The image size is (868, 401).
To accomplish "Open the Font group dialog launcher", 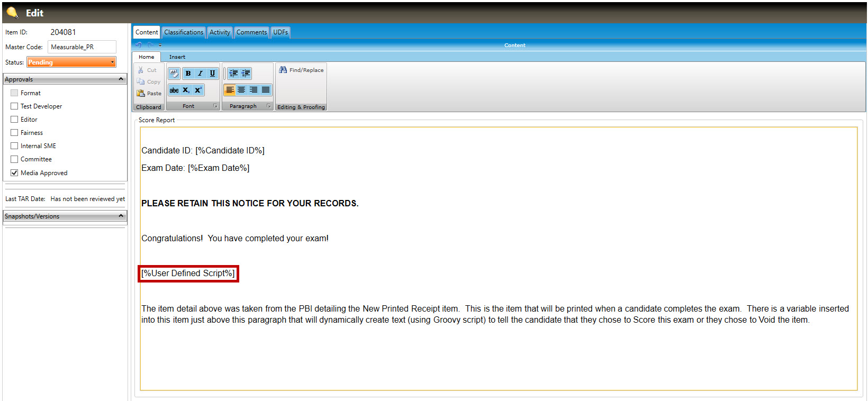I will [x=215, y=106].
